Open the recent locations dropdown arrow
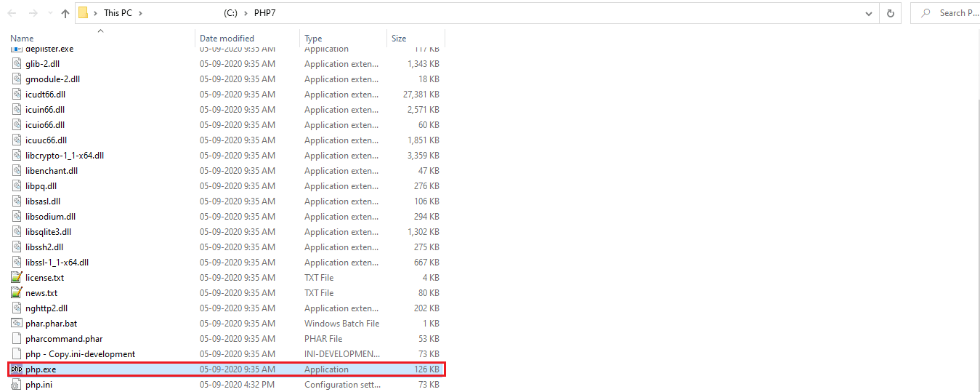This screenshot has width=980, height=392. point(50,14)
